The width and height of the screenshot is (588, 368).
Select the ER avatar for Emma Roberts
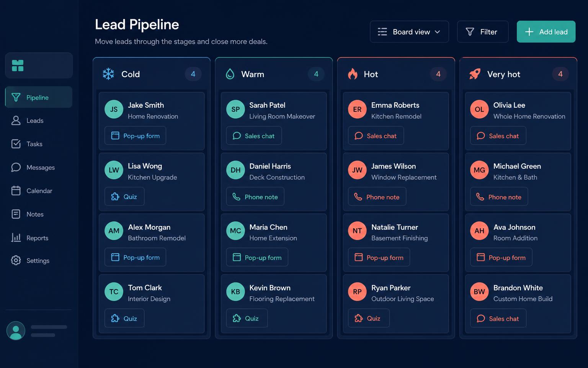tap(357, 109)
